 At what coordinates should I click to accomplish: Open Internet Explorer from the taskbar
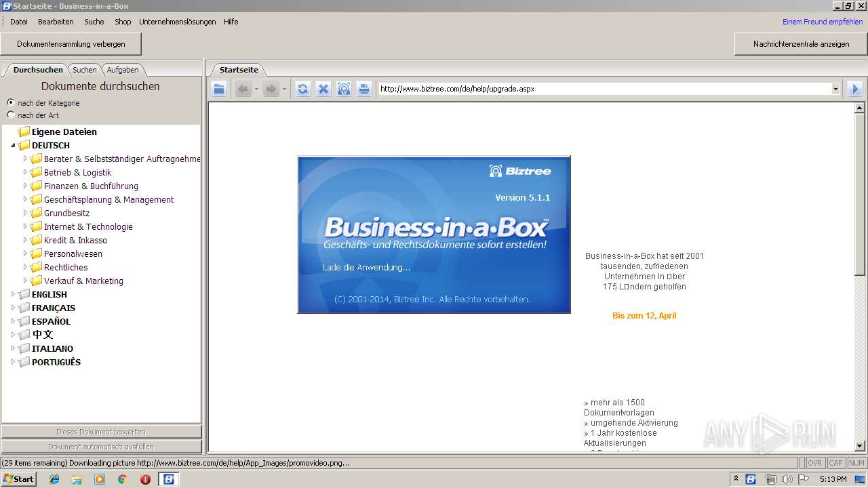click(54, 479)
